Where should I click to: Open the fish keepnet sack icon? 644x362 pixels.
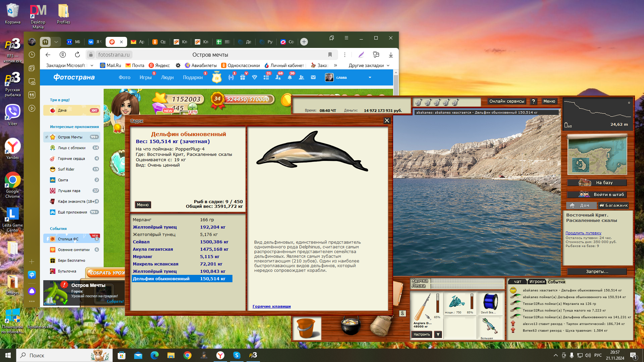(381, 325)
